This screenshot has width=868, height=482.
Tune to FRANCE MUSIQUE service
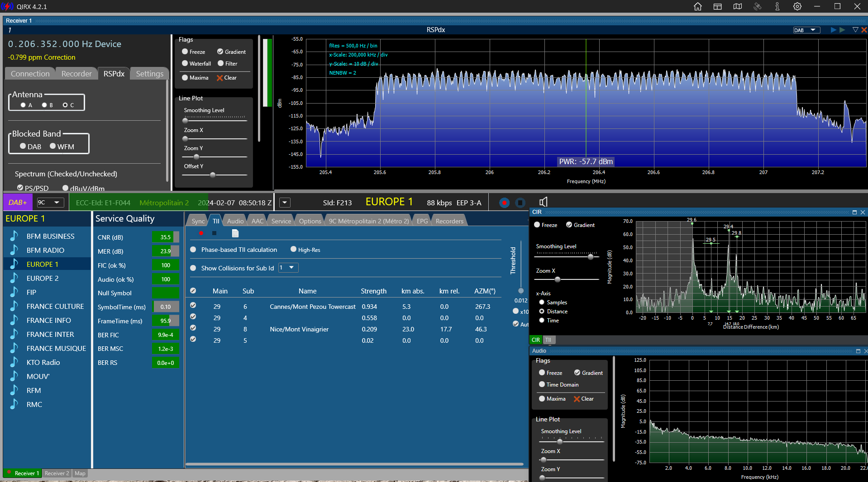56,348
